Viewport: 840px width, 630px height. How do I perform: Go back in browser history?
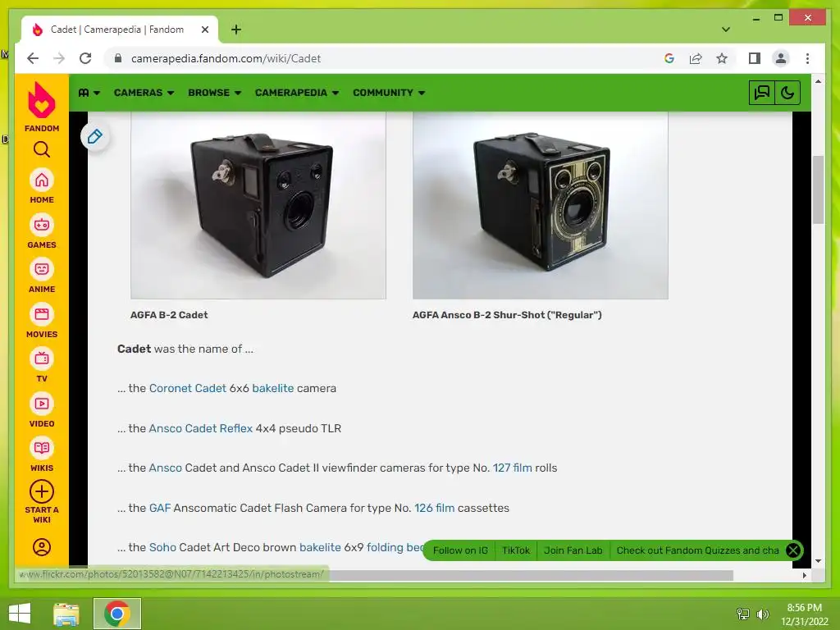pyautogui.click(x=33, y=58)
